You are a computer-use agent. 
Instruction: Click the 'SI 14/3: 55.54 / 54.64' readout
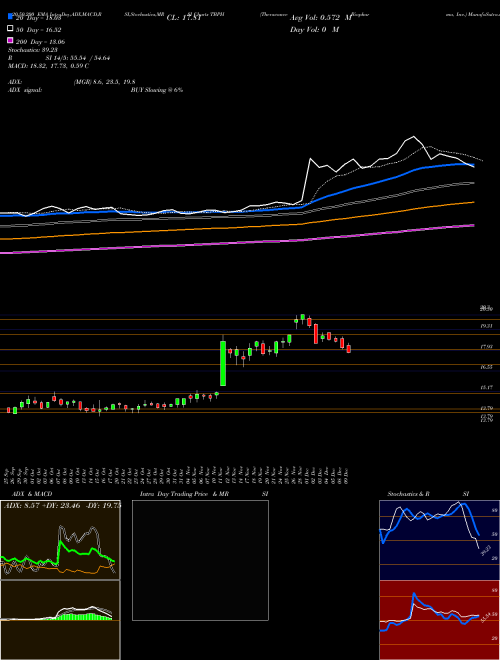[77, 58]
